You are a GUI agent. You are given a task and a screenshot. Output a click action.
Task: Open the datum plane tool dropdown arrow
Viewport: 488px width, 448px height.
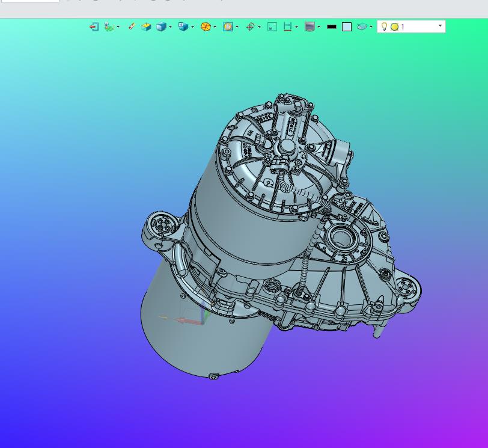tap(118, 27)
